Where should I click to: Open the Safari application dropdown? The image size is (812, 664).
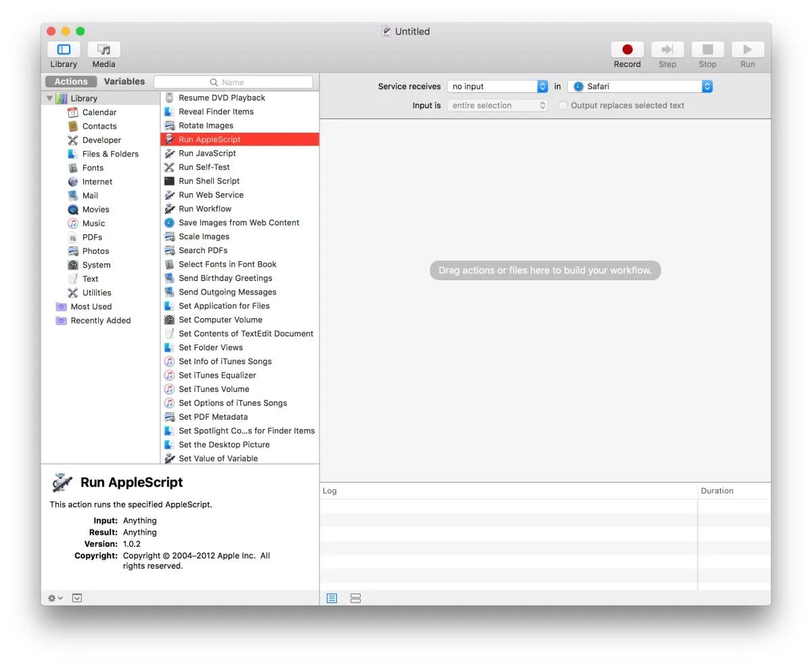(x=640, y=87)
